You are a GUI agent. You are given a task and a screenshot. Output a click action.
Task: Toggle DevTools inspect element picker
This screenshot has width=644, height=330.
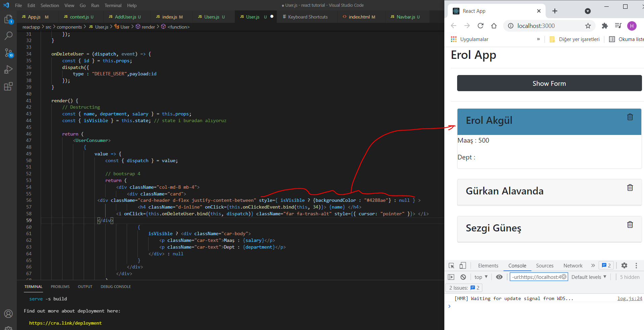click(x=451, y=265)
